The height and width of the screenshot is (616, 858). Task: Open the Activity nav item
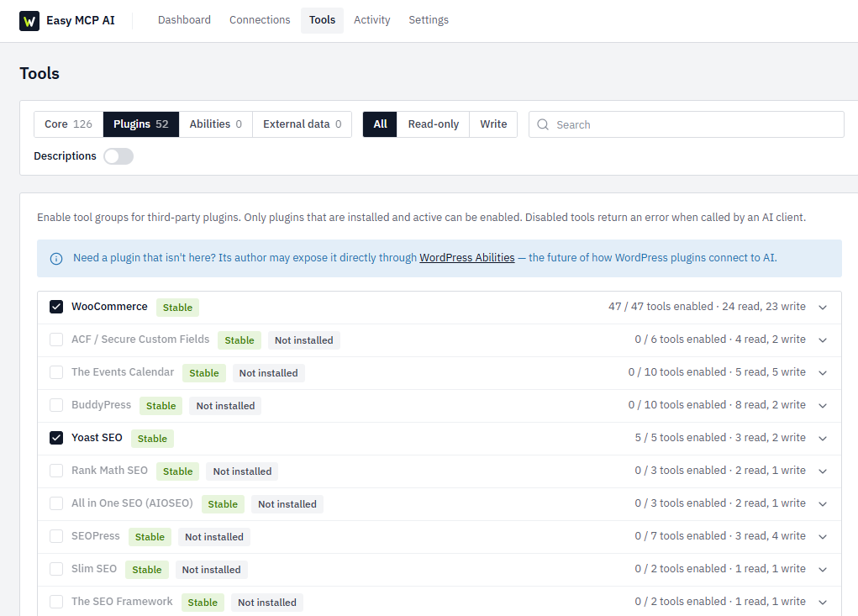pyautogui.click(x=372, y=20)
